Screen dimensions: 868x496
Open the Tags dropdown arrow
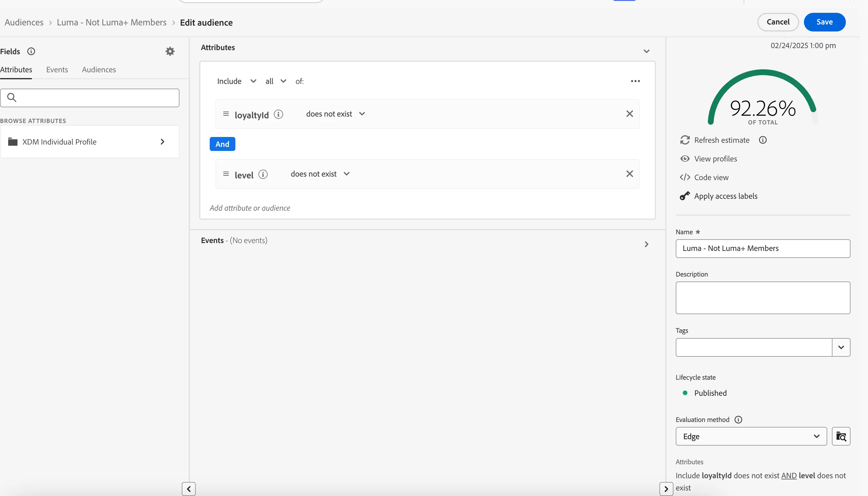coord(841,347)
